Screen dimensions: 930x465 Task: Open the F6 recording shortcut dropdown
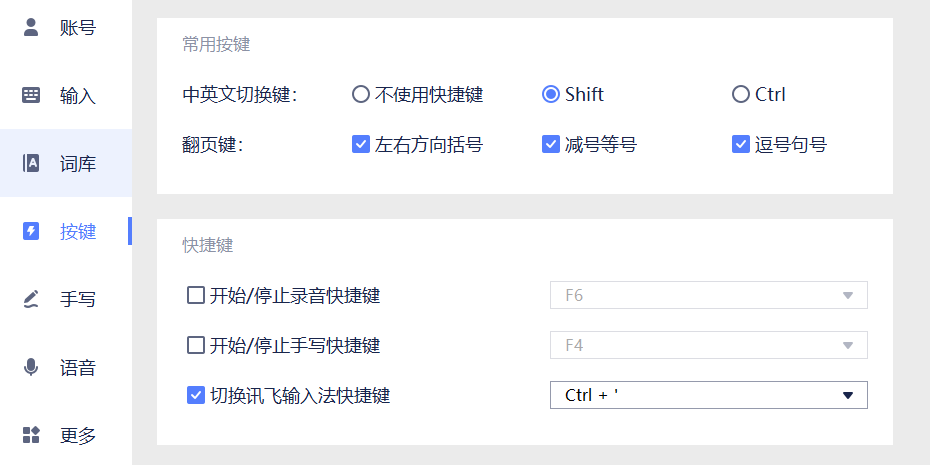709,295
